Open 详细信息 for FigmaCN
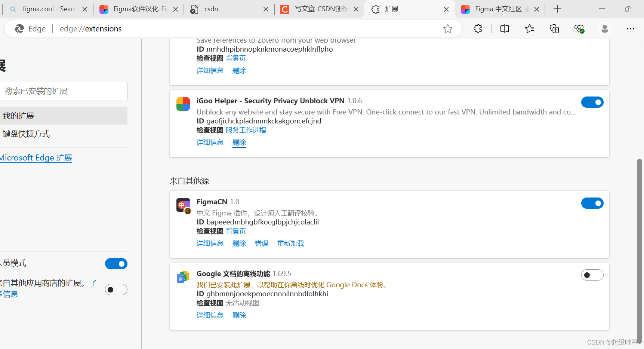 coord(210,244)
